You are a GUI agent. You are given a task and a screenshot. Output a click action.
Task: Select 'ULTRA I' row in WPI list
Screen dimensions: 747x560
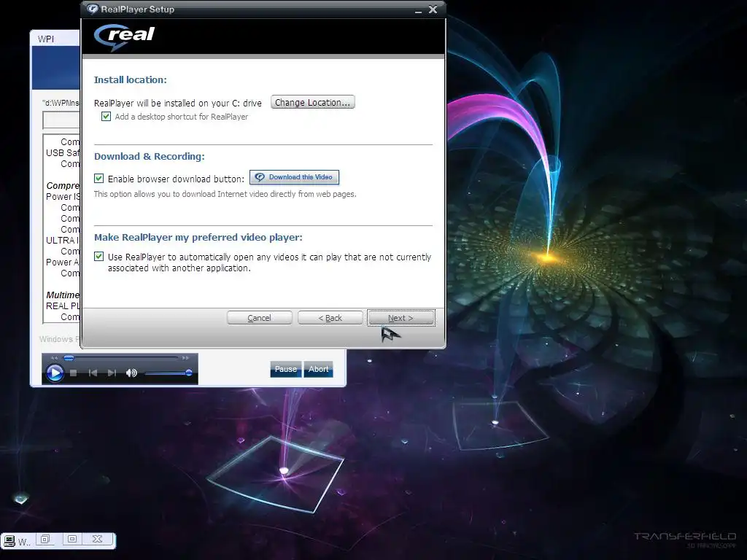pyautogui.click(x=63, y=241)
